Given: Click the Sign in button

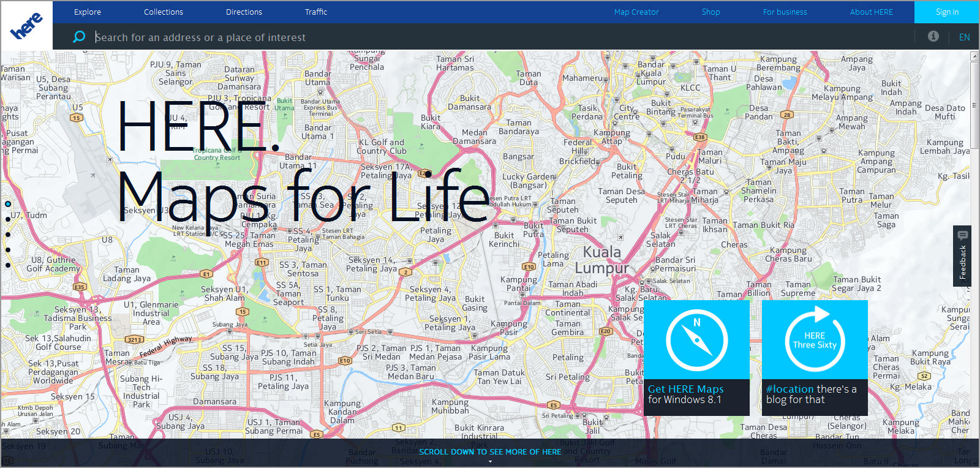Looking at the screenshot, I should (x=947, y=12).
